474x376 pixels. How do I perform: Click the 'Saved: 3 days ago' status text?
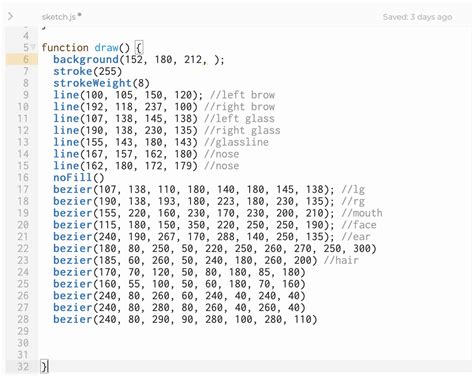(x=417, y=17)
